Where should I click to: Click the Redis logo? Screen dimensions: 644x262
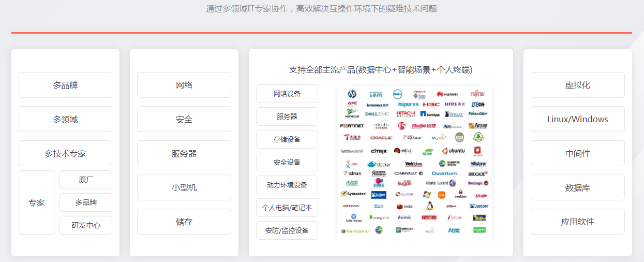click(x=405, y=207)
